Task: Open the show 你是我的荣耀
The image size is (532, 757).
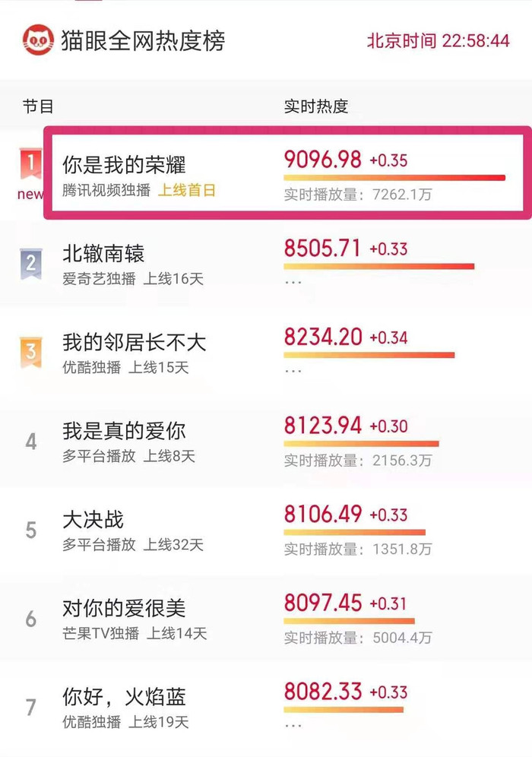Action: [124, 165]
